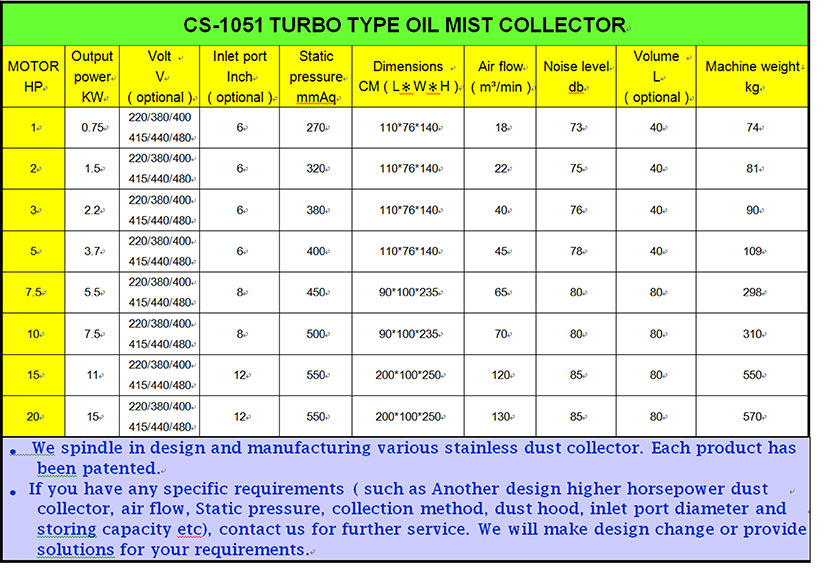Click static pressure value '270'

316,128
